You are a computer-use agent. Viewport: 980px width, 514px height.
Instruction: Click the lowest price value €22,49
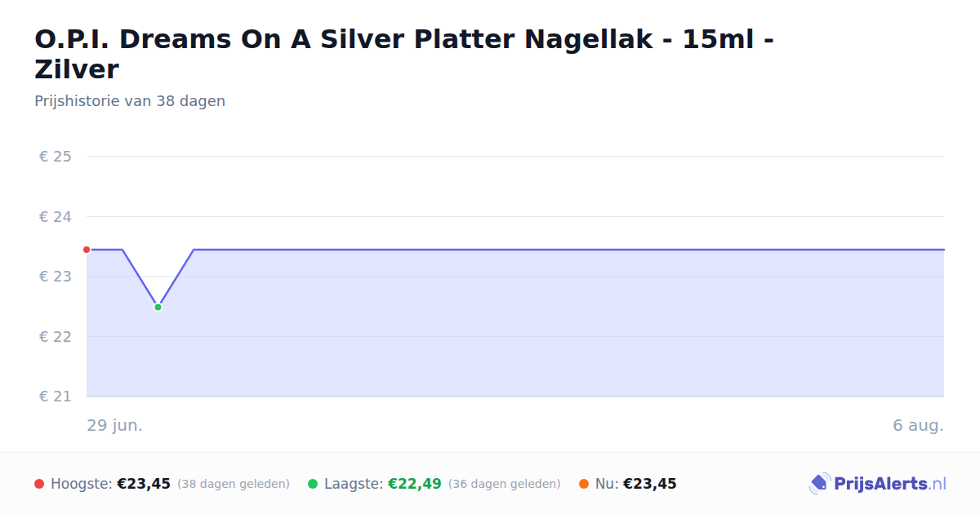[x=415, y=484]
